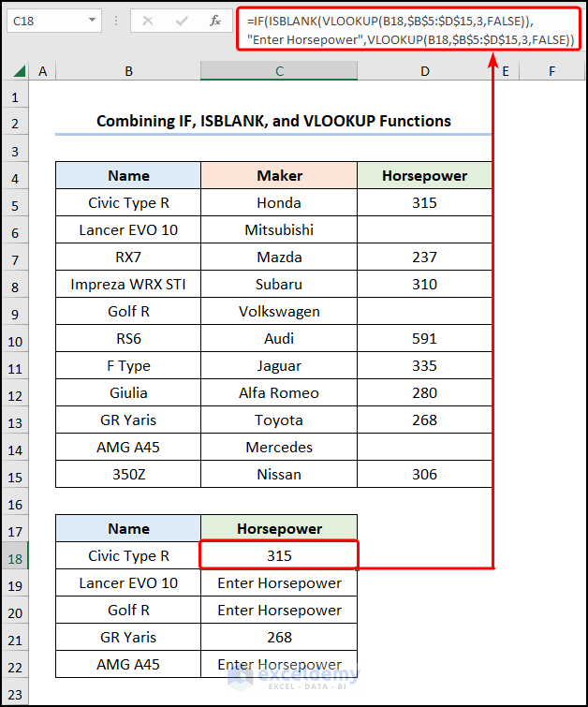Select the 'F Type' cell
Screen dimensions: 588x707
[128, 366]
